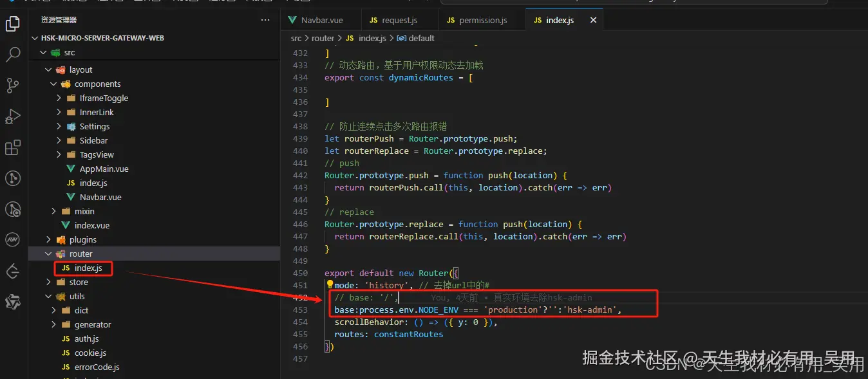Viewport: 868px width, 379px height.
Task: Click 'dynamicRoutes' on line 434
Action: (x=421, y=77)
